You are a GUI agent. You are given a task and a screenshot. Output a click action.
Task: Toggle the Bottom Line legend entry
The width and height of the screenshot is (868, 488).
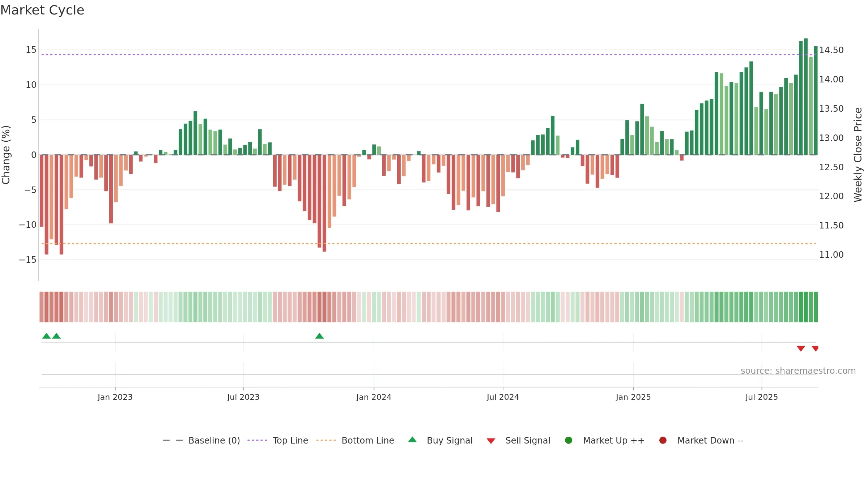point(355,440)
